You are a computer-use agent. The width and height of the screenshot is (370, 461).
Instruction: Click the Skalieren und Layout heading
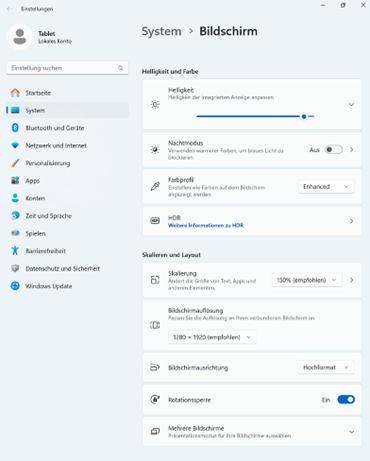tap(171, 255)
